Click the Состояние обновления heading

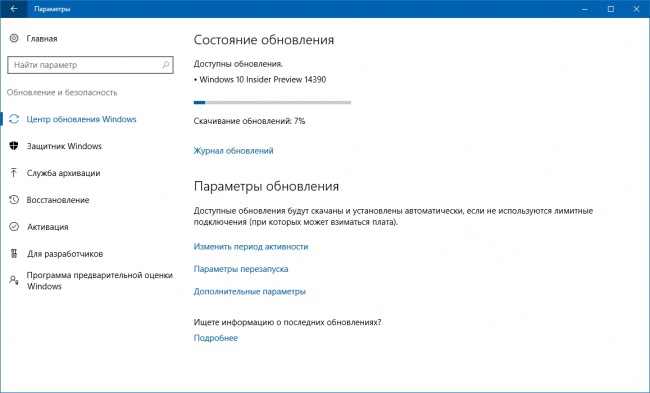pos(264,40)
